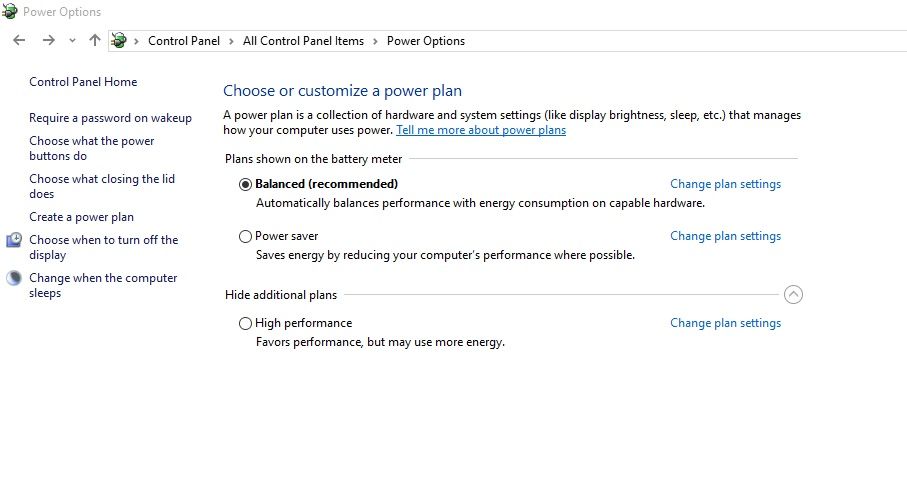The image size is (907, 480).
Task: Open Create a power plan
Action: coord(81,217)
